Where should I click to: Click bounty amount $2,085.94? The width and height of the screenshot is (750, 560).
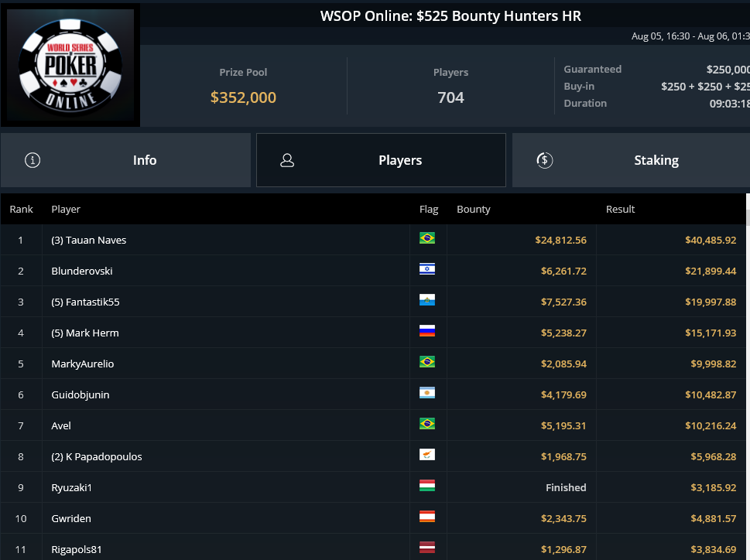pyautogui.click(x=563, y=364)
